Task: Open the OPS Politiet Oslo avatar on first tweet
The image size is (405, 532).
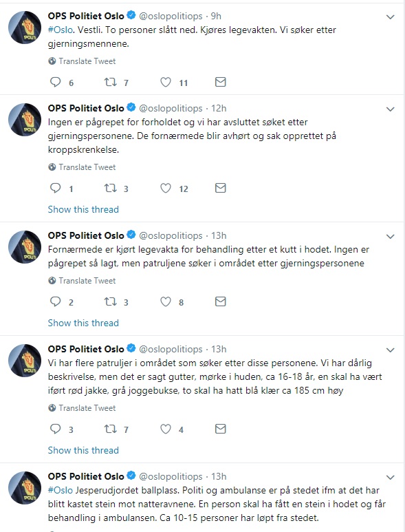Action: click(x=25, y=28)
